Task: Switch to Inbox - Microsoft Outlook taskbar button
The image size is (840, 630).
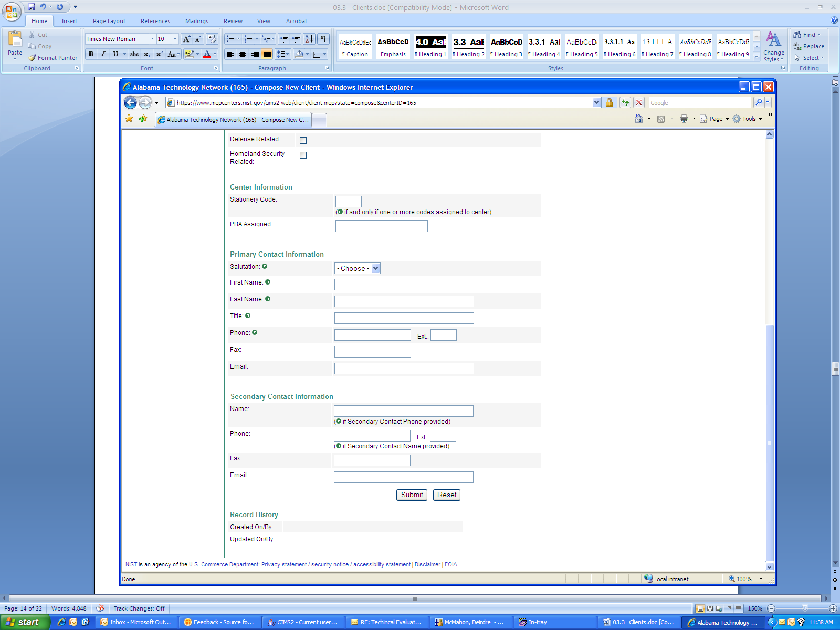Action: point(136,622)
